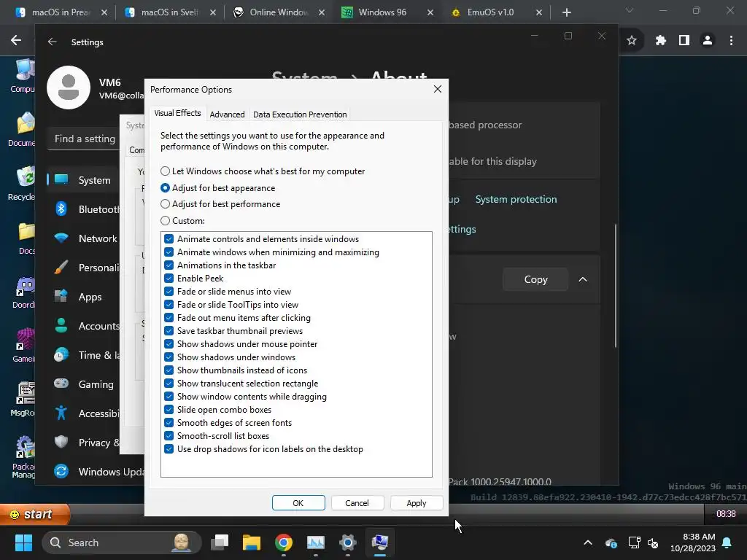Click the taskbar clock showing 8:38 AM

click(x=692, y=542)
